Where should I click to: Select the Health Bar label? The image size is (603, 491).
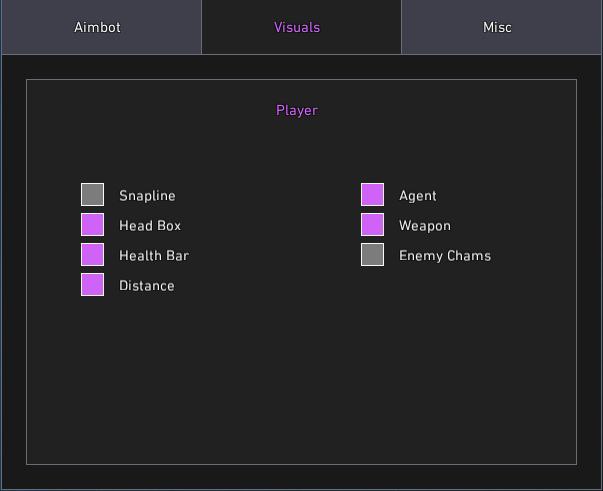(154, 256)
